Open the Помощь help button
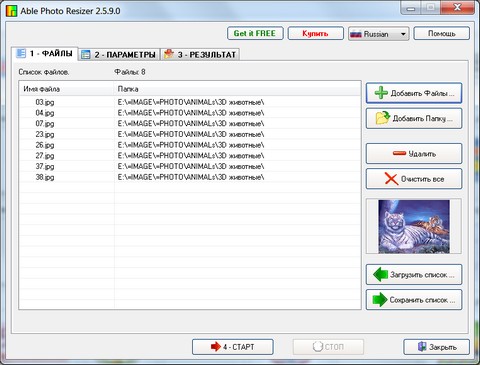Screen dimensions: 480x365 (441, 33)
